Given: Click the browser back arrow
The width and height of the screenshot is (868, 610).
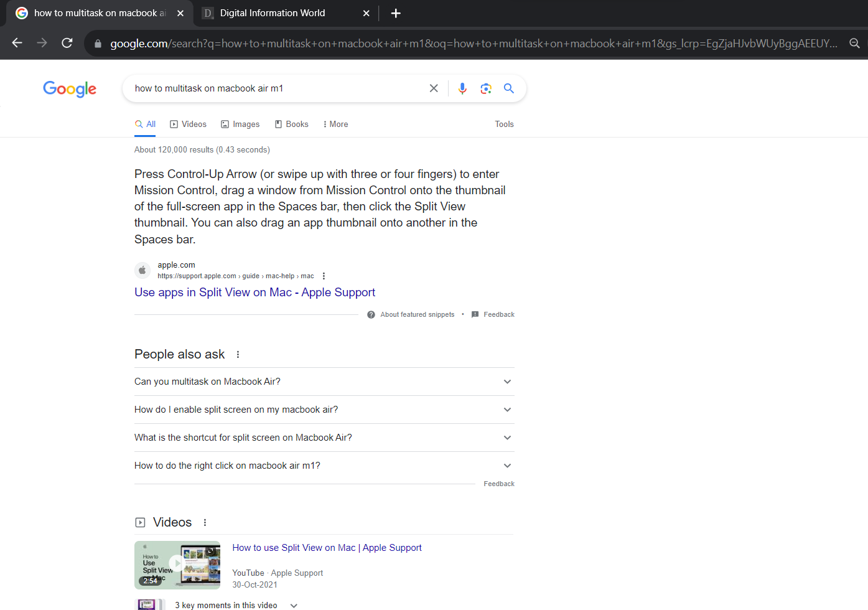Looking at the screenshot, I should coord(17,43).
